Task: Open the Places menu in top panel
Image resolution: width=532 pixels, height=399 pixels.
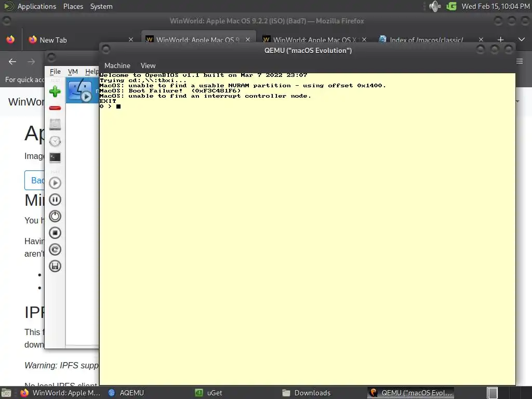Action: pos(73,6)
